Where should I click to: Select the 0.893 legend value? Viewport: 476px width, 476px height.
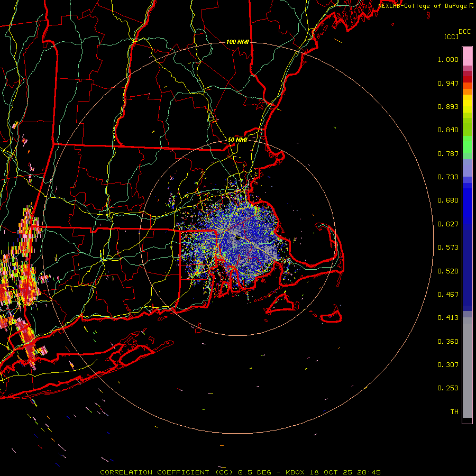448,106
